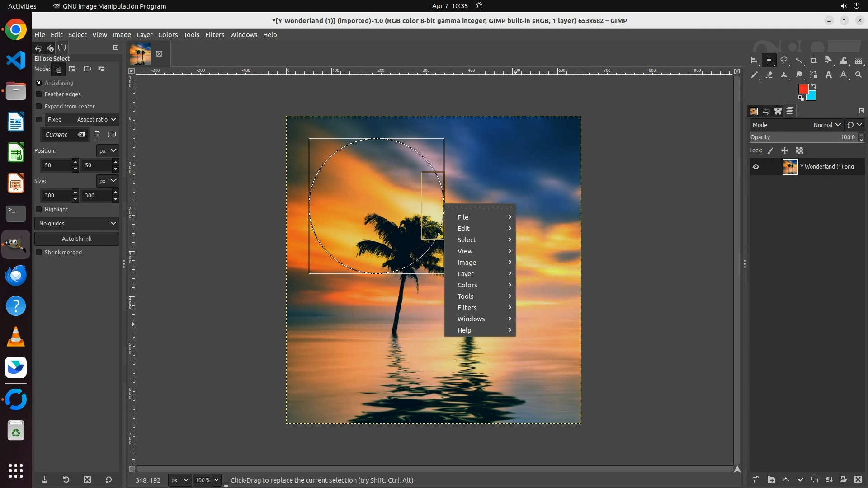Enable the Highlight checkbox
Screen dimensions: 868x488
(x=39, y=210)
